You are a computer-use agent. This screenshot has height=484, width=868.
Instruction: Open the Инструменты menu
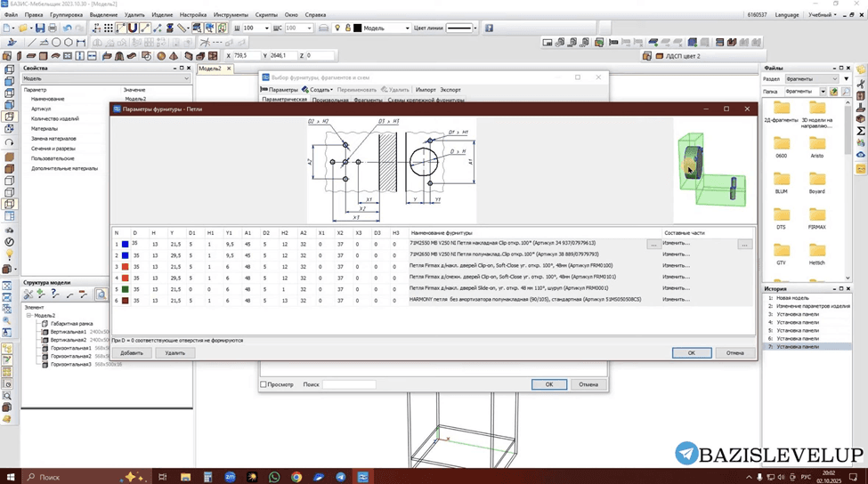pyautogui.click(x=231, y=15)
